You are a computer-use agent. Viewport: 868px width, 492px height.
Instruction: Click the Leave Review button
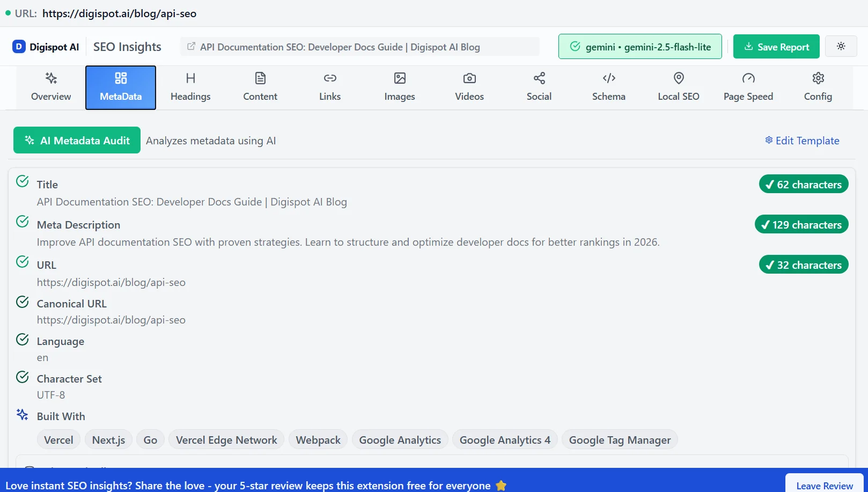pyautogui.click(x=824, y=485)
